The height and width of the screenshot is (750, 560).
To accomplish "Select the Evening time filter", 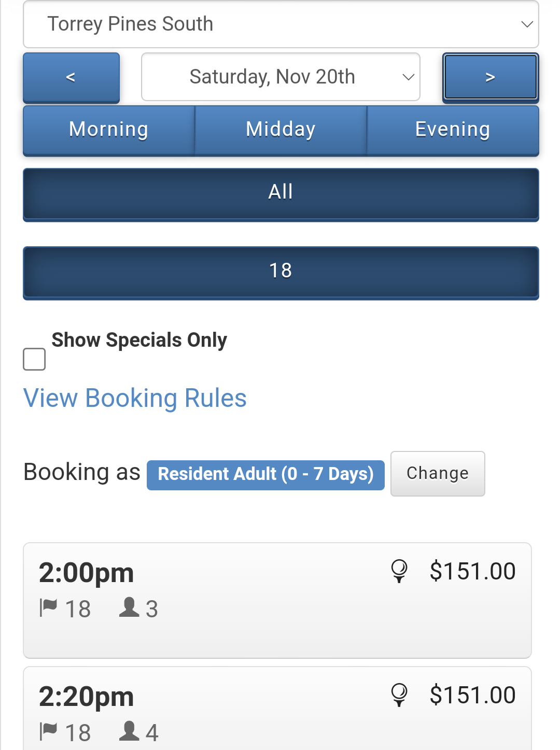I will [453, 130].
